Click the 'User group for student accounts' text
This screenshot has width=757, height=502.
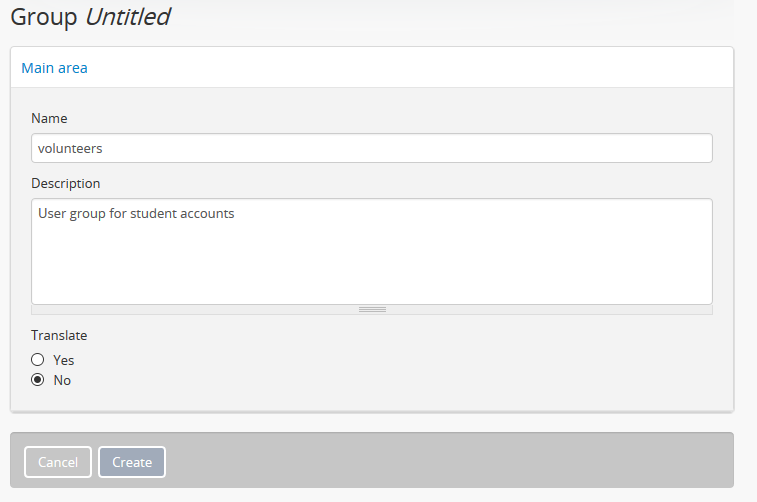coord(136,213)
